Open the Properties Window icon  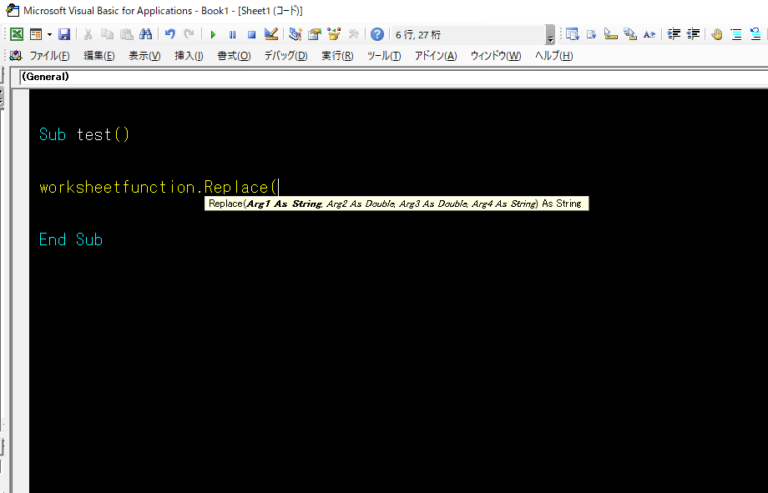[x=314, y=34]
